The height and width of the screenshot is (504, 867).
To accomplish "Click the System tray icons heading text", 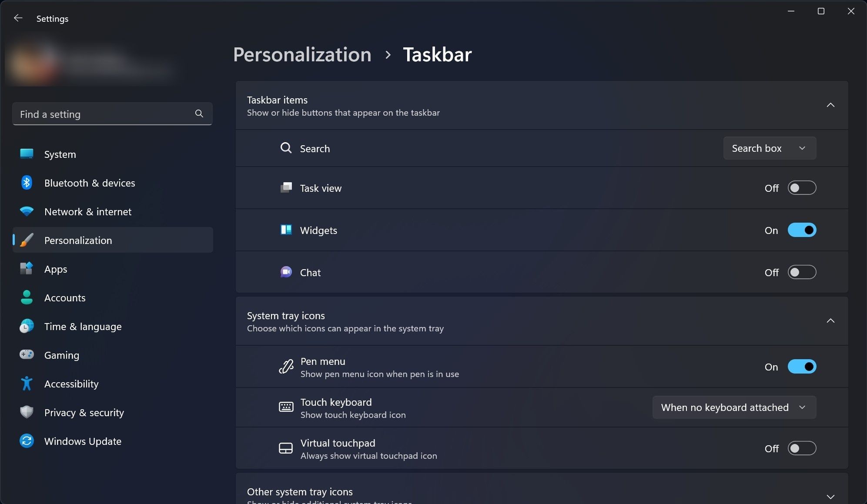I will click(x=286, y=316).
